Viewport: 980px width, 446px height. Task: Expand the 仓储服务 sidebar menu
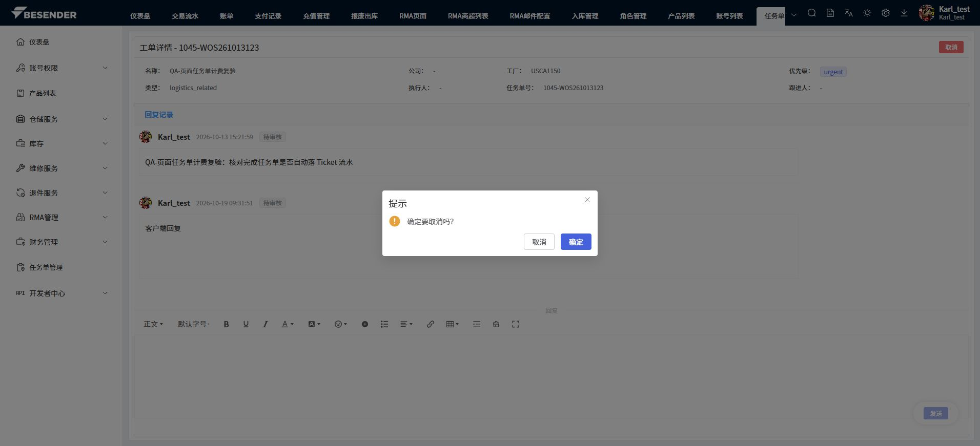click(62, 119)
